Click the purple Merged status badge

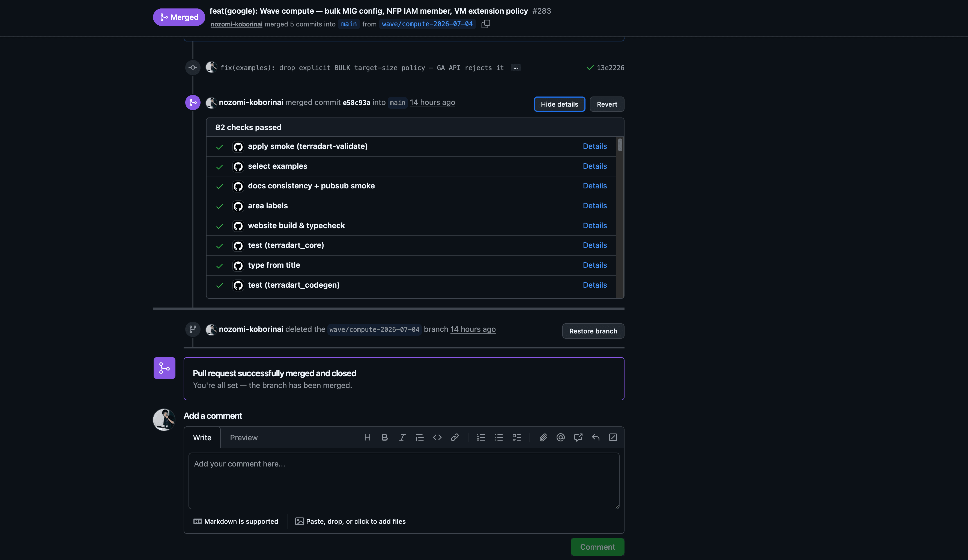pyautogui.click(x=179, y=17)
